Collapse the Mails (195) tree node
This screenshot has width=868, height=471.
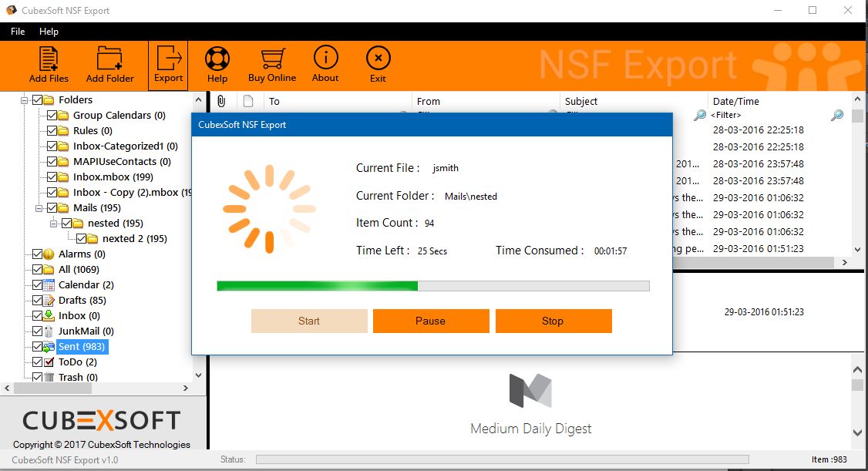click(39, 207)
